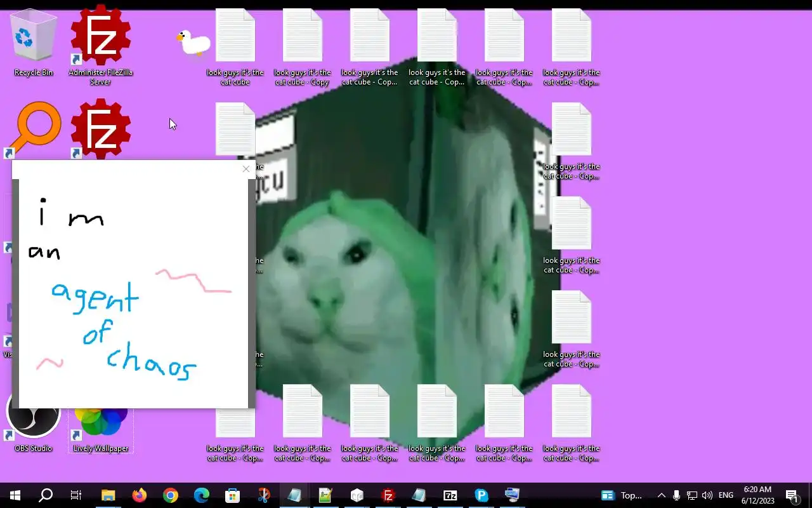Open the orange magnifier search shortcut on desktop

point(34,130)
